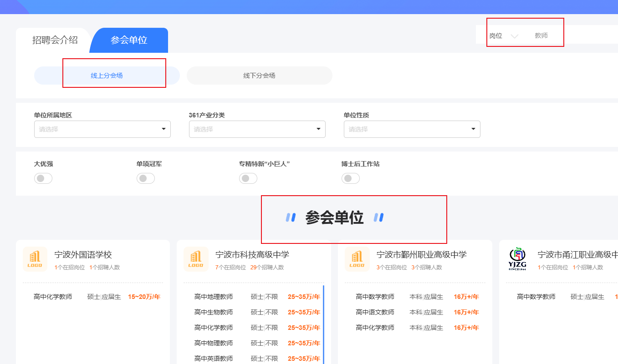Open 高中数学教师 job under 宁波市鄞州职业高级中学

coord(375,297)
